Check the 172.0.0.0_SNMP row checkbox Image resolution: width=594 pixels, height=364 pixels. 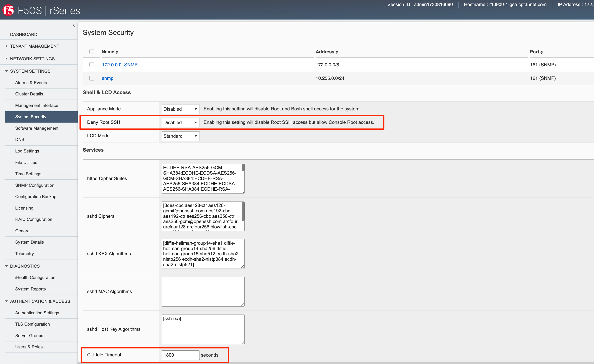point(92,65)
